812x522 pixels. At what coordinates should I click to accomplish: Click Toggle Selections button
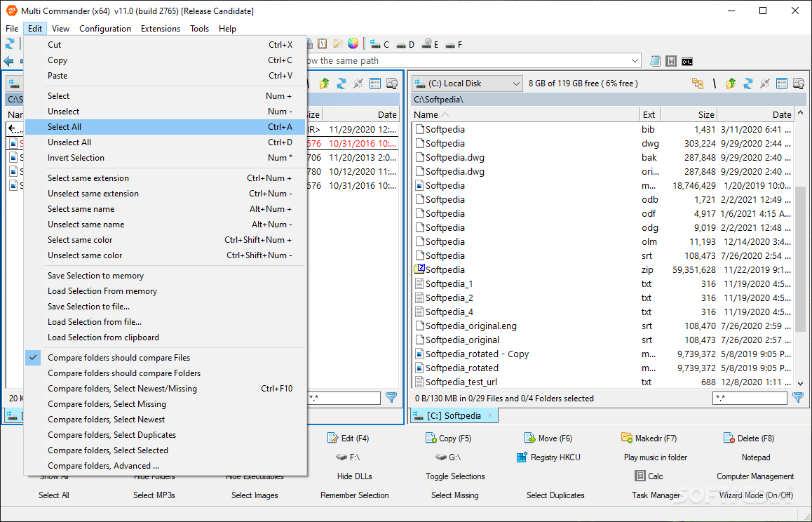(455, 476)
